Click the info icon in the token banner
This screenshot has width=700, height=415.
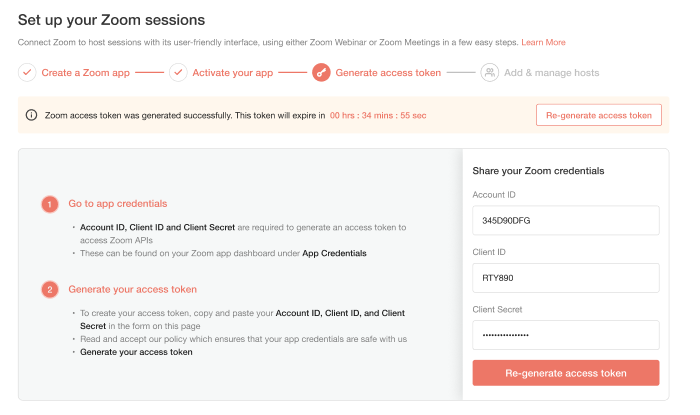point(31,115)
